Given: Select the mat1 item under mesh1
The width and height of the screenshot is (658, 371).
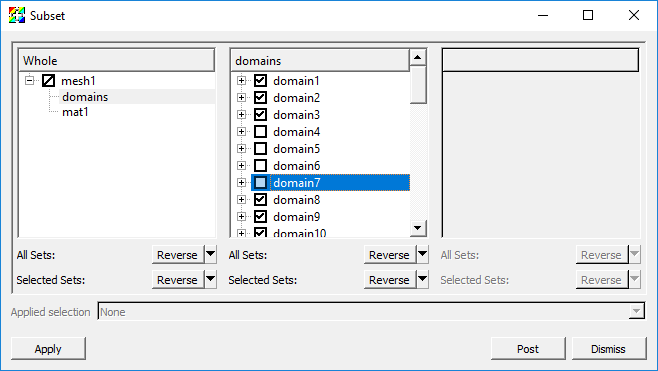Looking at the screenshot, I should coord(75,112).
